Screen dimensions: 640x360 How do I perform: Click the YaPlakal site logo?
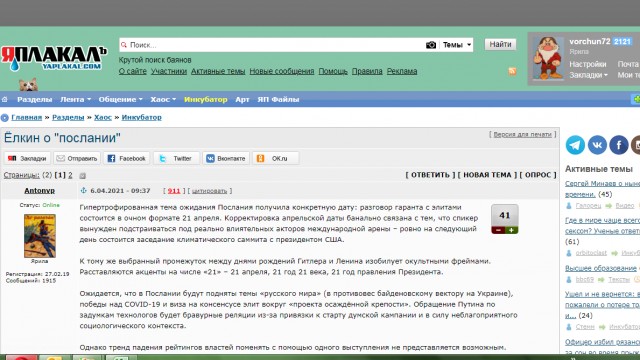tap(53, 58)
